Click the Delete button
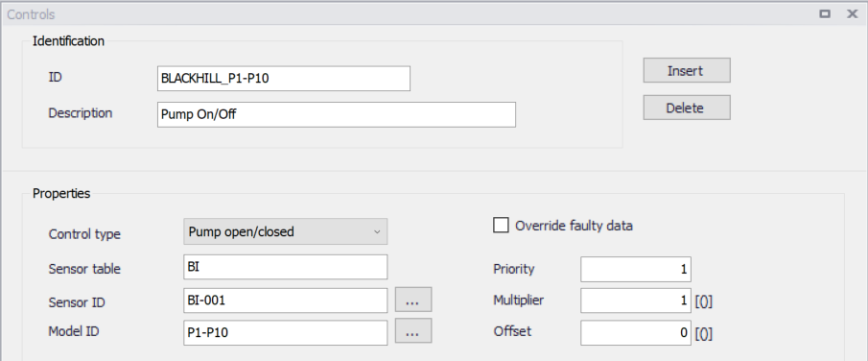Image resolution: width=868 pixels, height=361 pixels. pos(687,108)
